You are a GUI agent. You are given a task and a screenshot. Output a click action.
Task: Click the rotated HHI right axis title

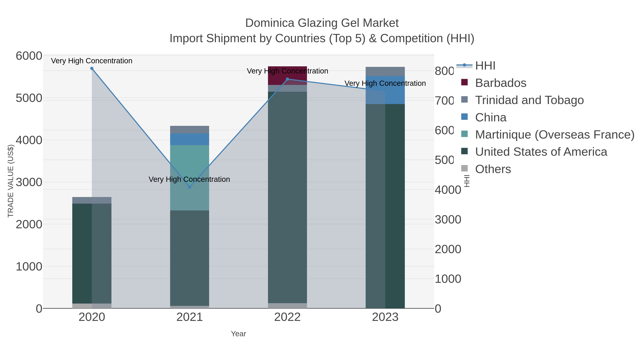pyautogui.click(x=467, y=181)
